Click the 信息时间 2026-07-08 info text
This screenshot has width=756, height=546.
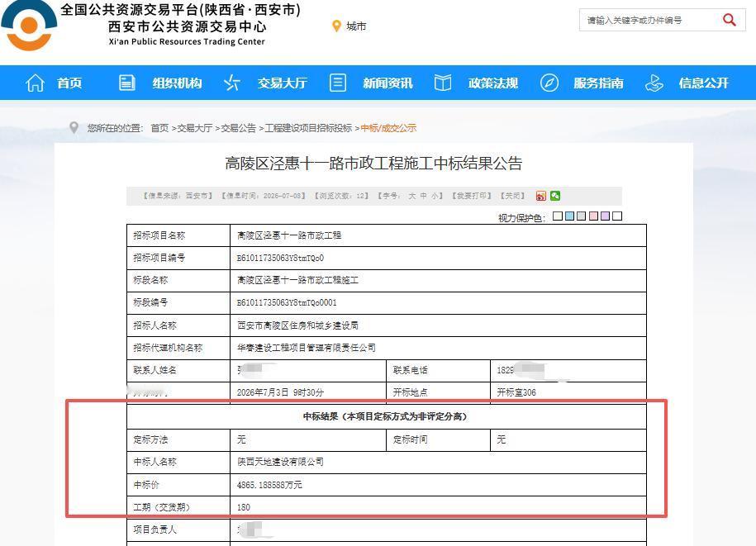[264, 196]
